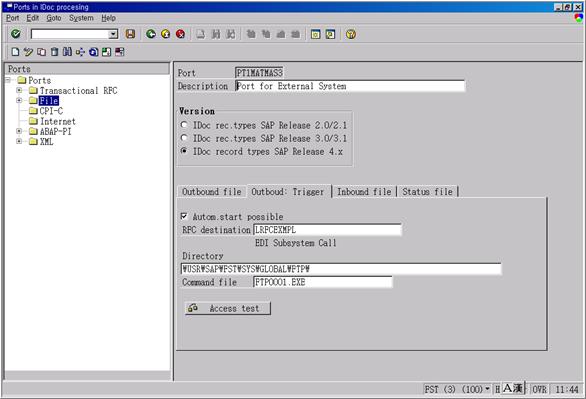Click the yellow arrows expand icon
The height and width of the screenshot is (399, 586).
point(80,52)
